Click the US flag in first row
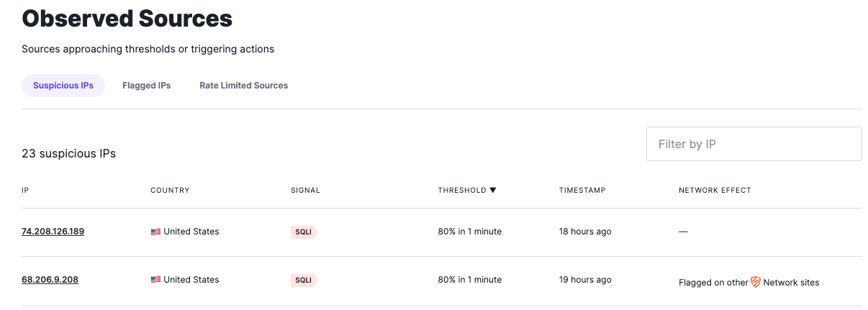 click(155, 232)
